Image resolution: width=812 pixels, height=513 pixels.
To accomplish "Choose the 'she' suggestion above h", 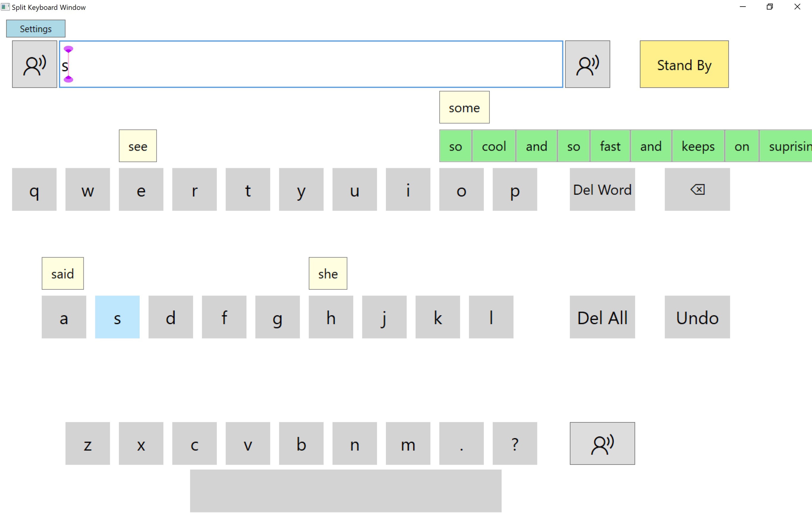I will 327,273.
